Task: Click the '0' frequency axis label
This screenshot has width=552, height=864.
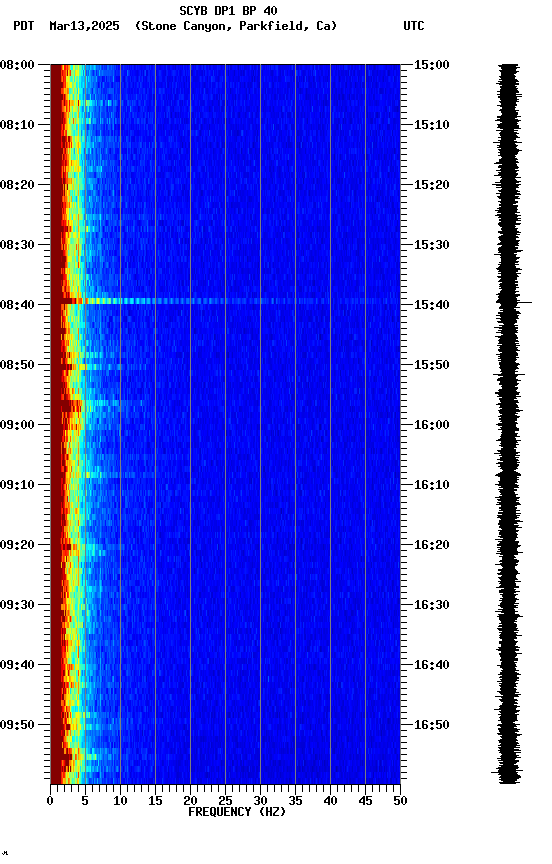Action: [x=50, y=802]
